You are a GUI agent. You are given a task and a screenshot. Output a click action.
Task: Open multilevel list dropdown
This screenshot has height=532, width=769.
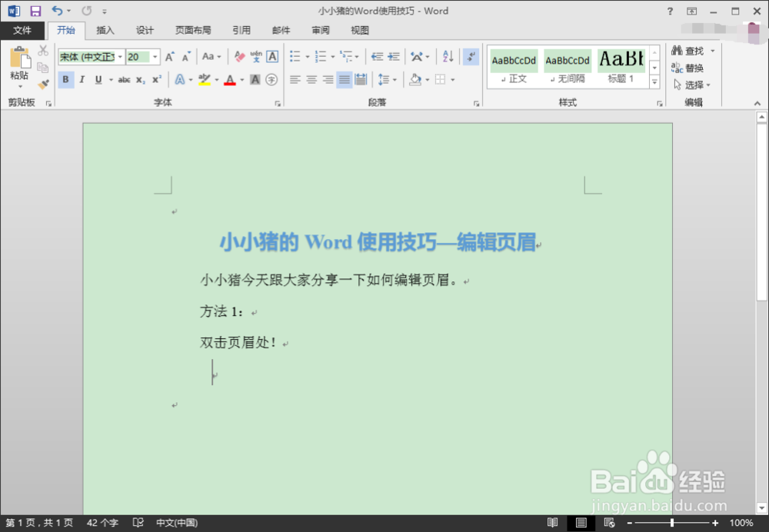click(x=357, y=57)
